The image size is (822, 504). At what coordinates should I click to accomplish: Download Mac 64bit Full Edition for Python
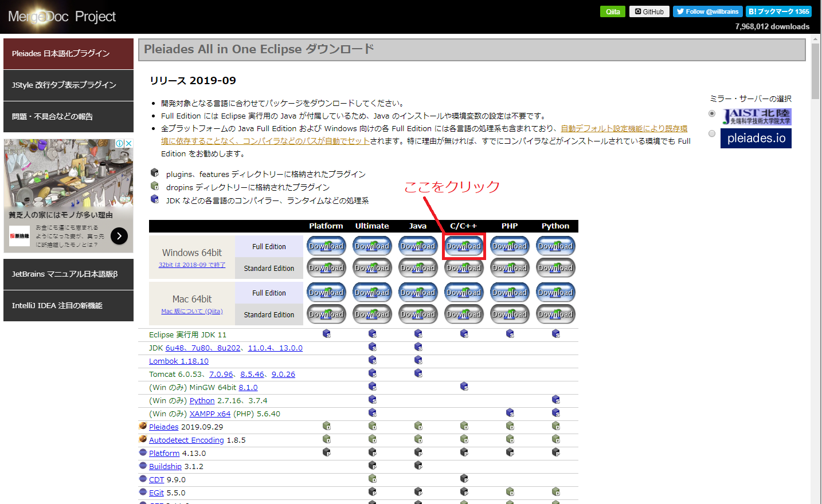point(555,293)
